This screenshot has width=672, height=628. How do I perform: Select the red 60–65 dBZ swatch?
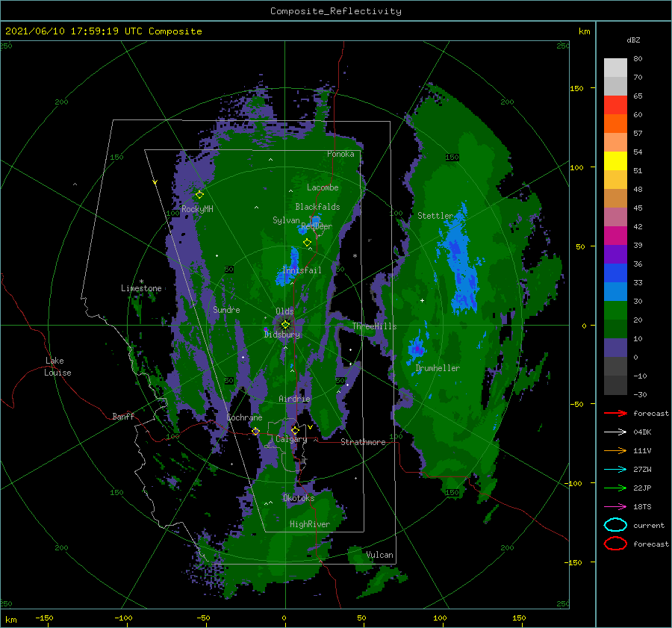click(615, 105)
